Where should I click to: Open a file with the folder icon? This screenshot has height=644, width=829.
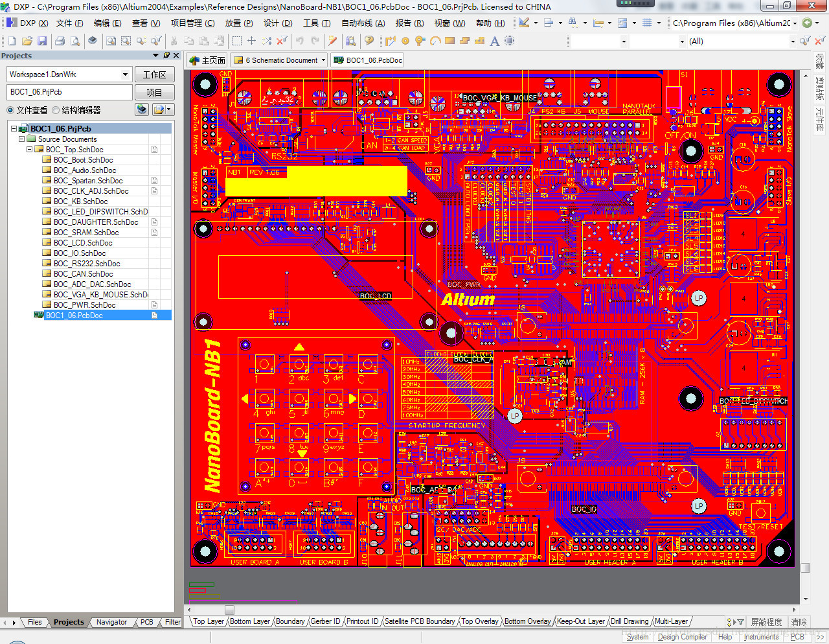27,41
